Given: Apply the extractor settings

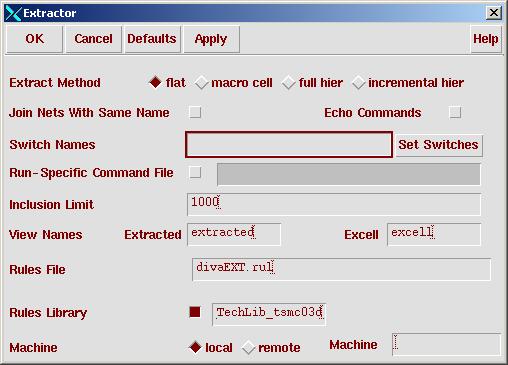Looking at the screenshot, I should pos(211,39).
